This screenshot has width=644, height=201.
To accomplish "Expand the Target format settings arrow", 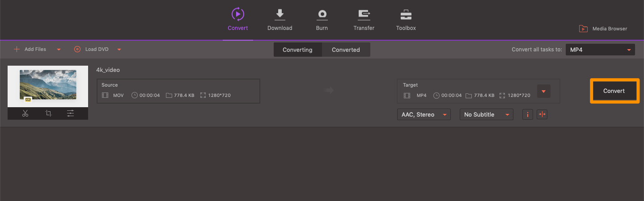I will [x=543, y=91].
